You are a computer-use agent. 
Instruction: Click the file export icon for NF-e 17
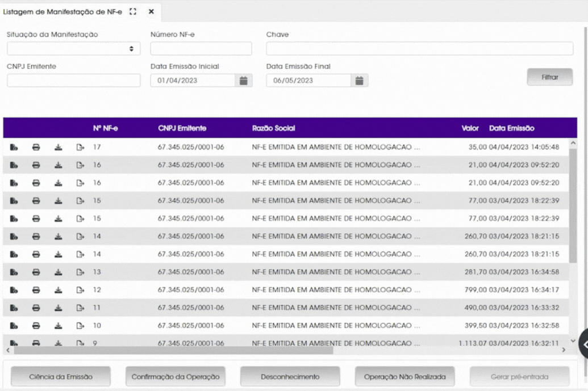(80, 147)
